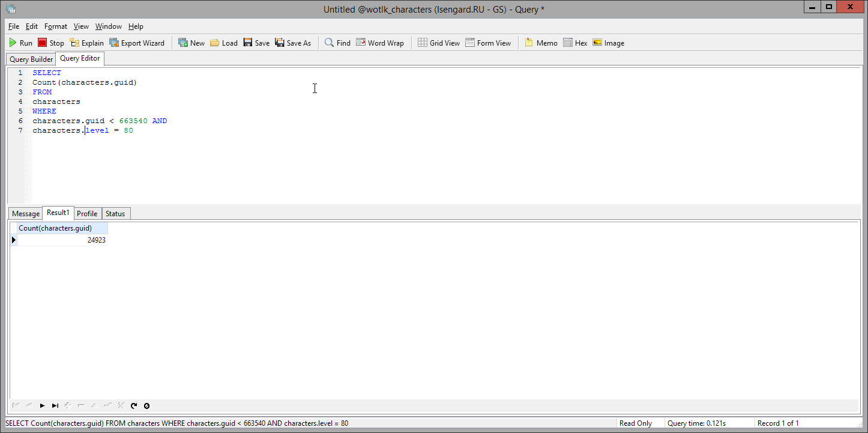Screen dimensions: 868x433
Task: Open the Profile results tab
Action: click(87, 214)
